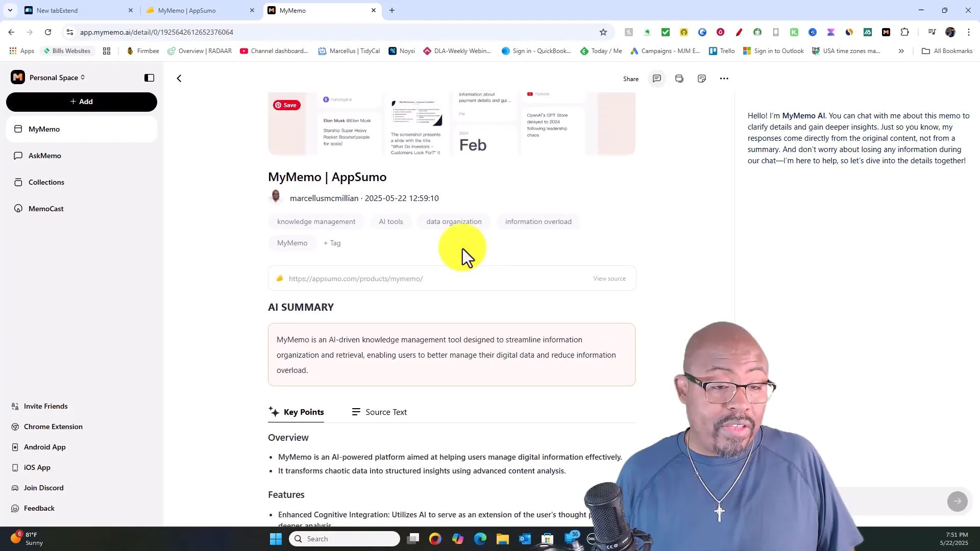The height and width of the screenshot is (551, 980).
Task: Bookmark this page with the star icon
Action: point(603,32)
